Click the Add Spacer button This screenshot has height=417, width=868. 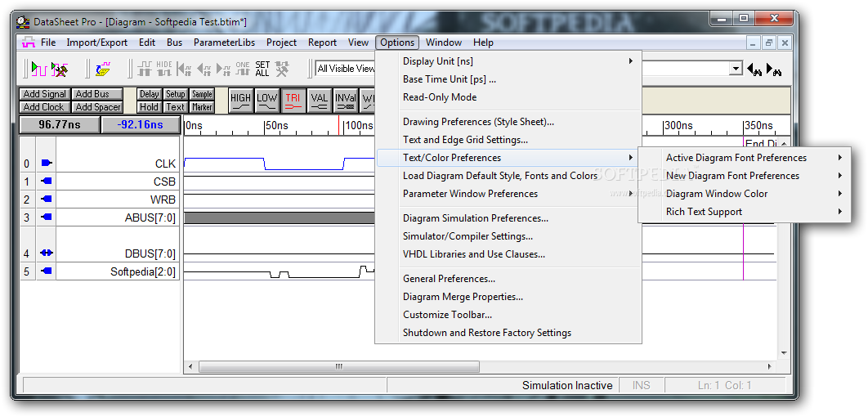(98, 107)
